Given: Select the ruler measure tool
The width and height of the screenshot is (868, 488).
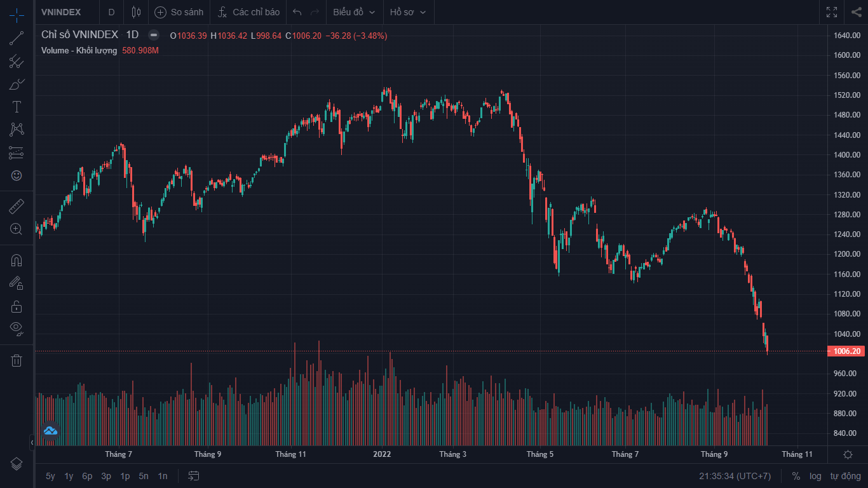Looking at the screenshot, I should [17, 206].
